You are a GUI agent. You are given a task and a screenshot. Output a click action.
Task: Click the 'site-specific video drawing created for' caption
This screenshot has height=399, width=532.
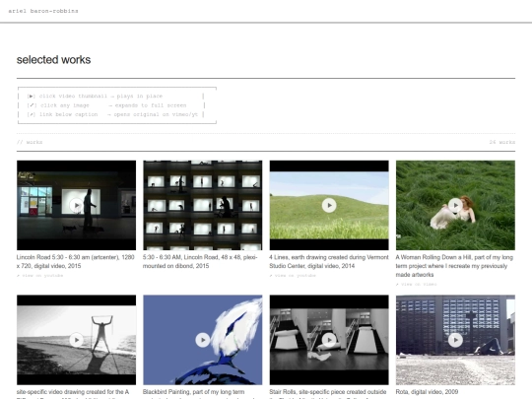[73, 392]
